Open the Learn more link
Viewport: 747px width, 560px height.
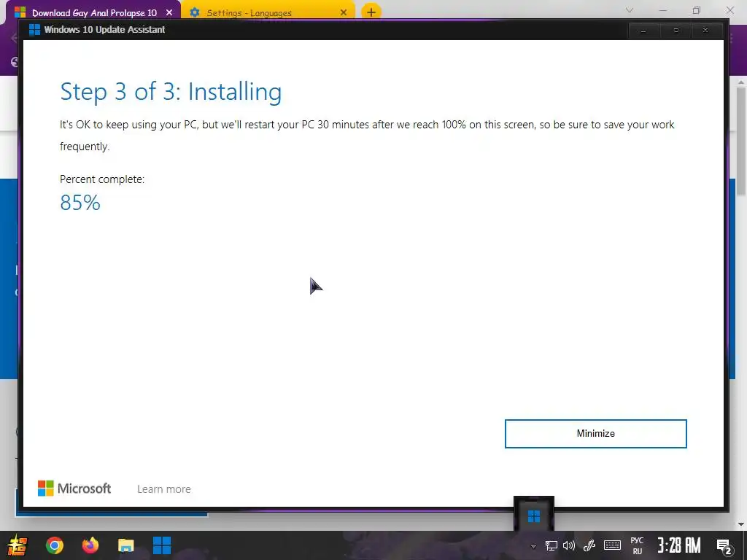coord(164,489)
